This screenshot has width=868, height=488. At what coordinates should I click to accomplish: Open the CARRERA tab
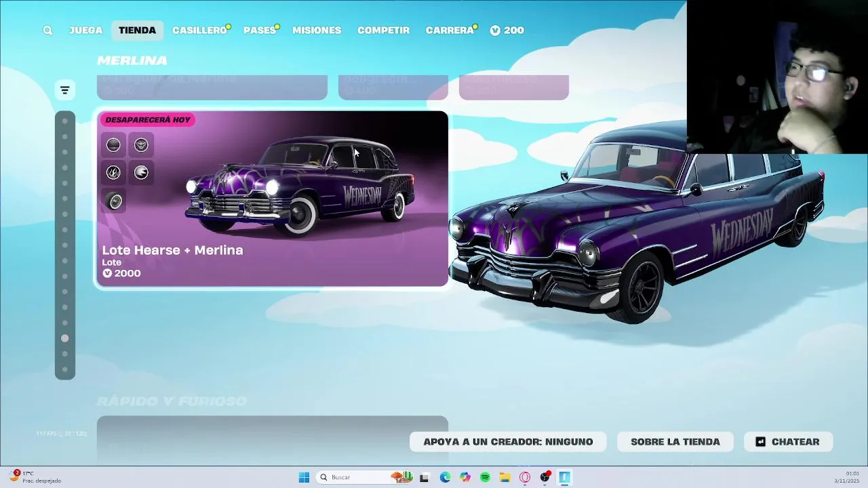click(x=450, y=30)
